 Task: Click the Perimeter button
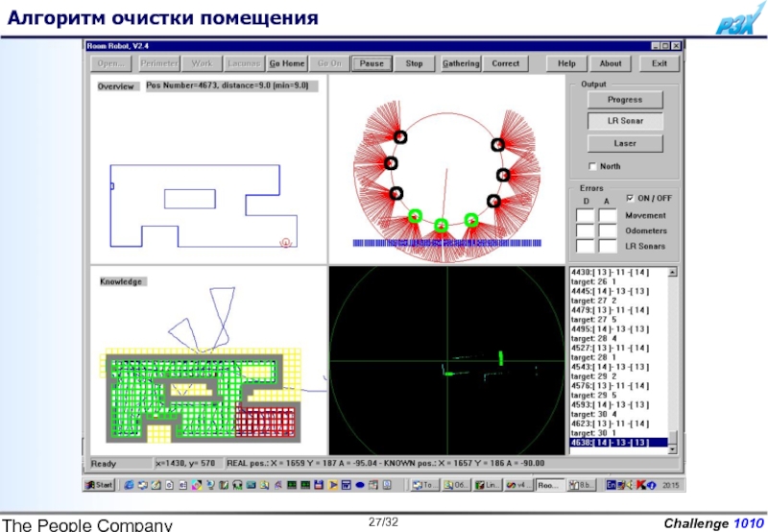click(x=159, y=63)
